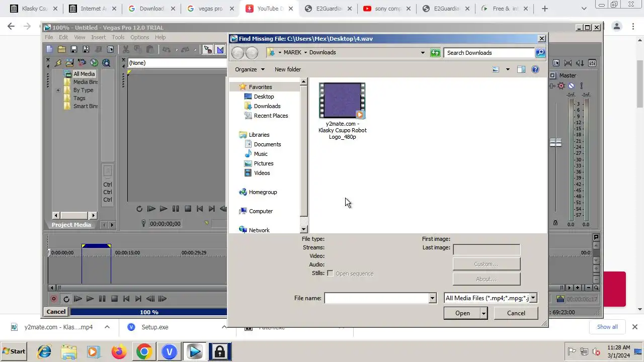Click the Master FX gear icon
Screen dimensions: 644x362
point(561,86)
